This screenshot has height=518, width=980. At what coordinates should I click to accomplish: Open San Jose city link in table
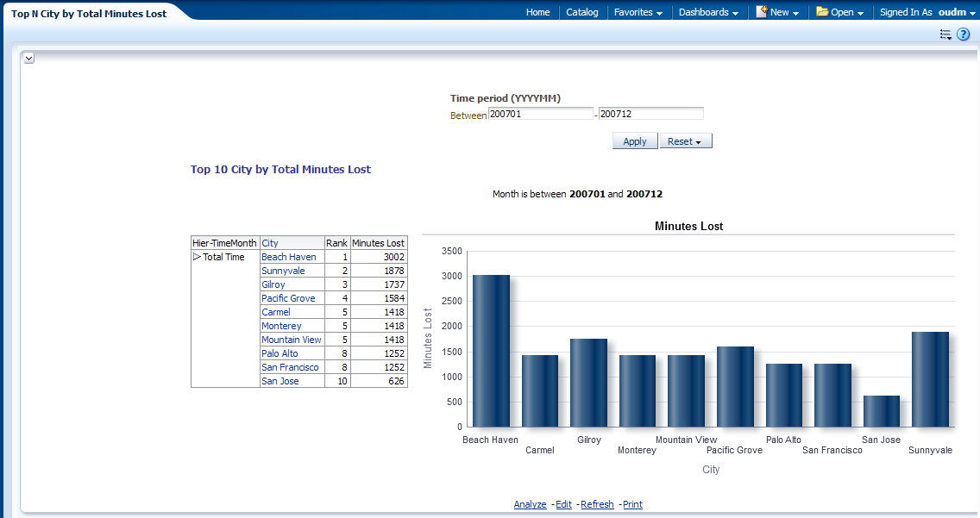pos(280,380)
